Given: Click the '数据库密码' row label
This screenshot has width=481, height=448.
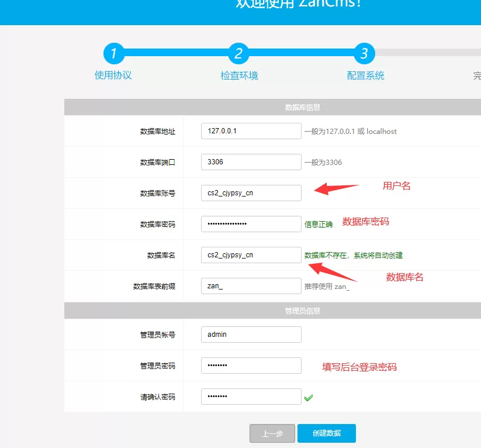Looking at the screenshot, I should click(158, 225).
